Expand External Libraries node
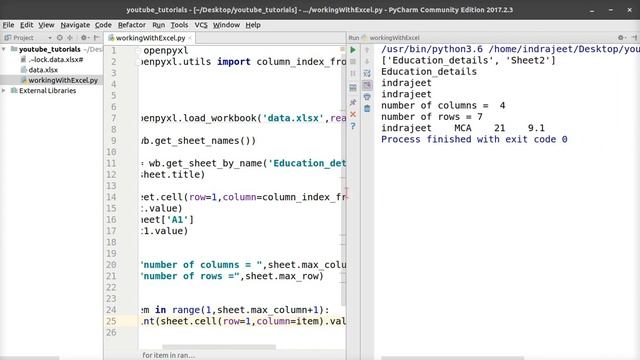The image size is (640, 360). click(x=4, y=91)
